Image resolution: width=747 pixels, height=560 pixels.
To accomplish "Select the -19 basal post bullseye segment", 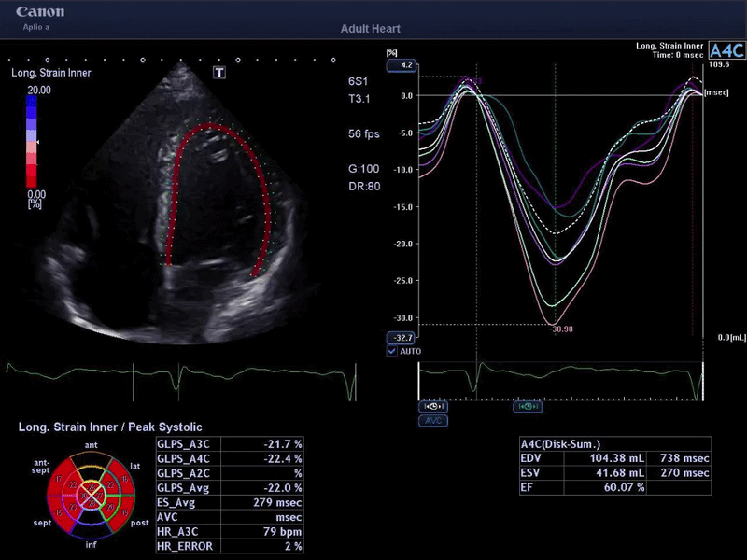I will [x=124, y=512].
